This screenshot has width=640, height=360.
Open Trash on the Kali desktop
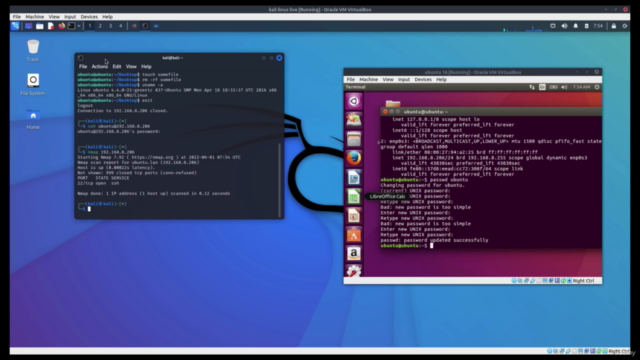33,50
